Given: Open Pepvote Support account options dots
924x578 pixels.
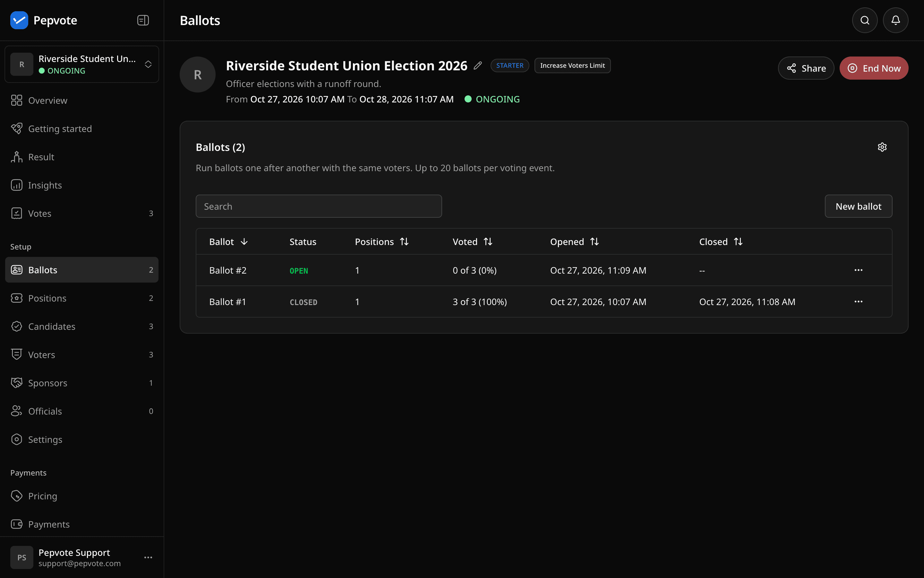Looking at the screenshot, I should click(148, 557).
